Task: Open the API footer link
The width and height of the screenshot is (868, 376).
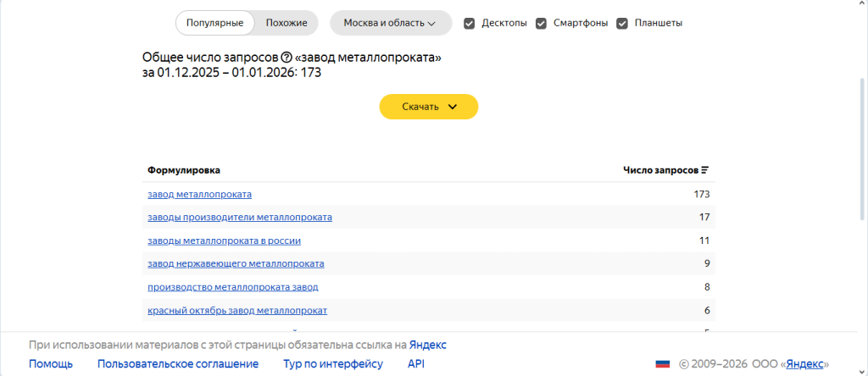Action: 416,364
